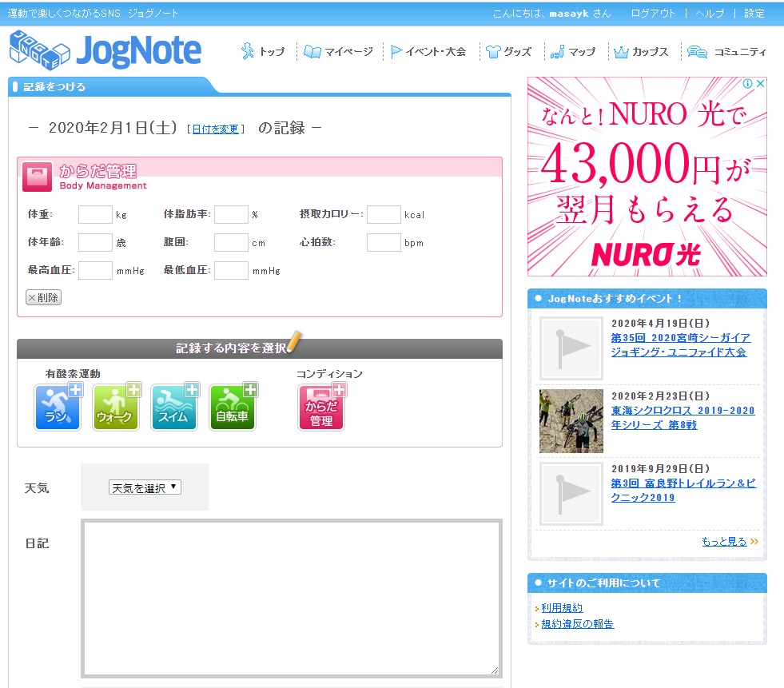784x688 pixels.
Task: Open the カップス section
Action: [641, 51]
